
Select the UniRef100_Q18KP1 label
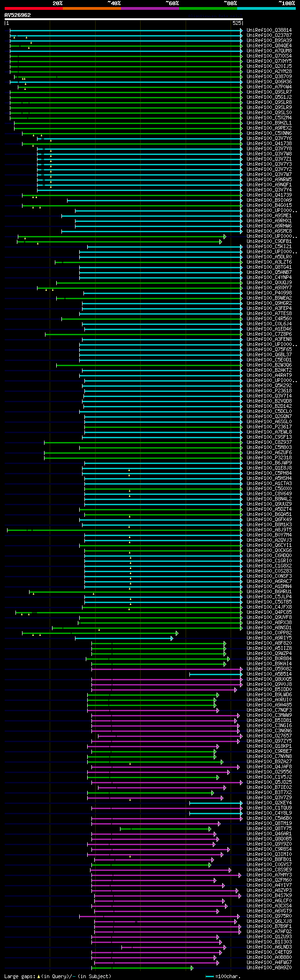pyautogui.click(x=269, y=746)
